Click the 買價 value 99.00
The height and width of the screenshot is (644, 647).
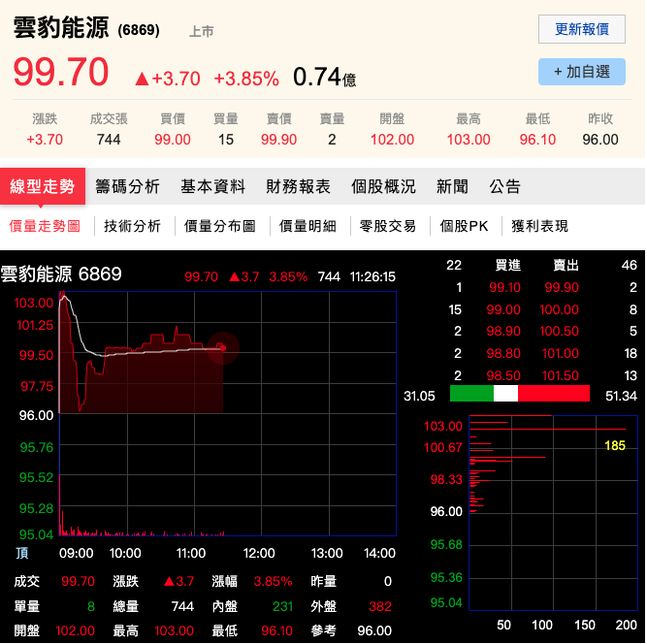[x=173, y=140]
